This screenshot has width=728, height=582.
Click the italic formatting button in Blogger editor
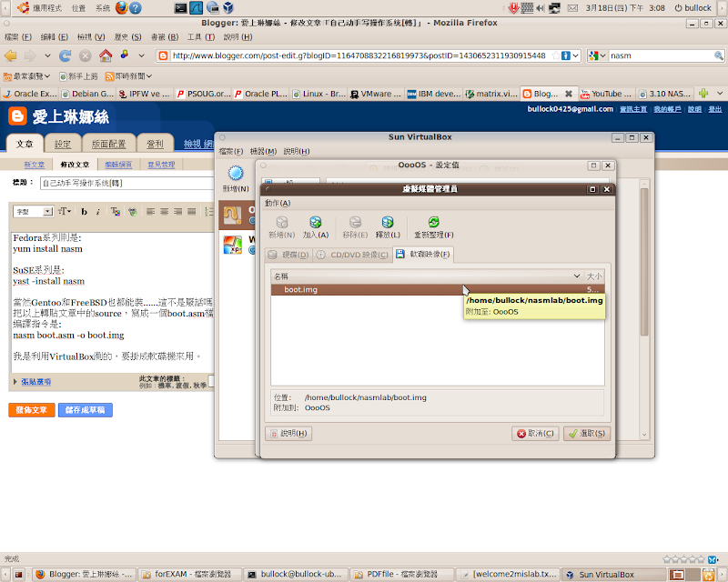click(x=98, y=212)
